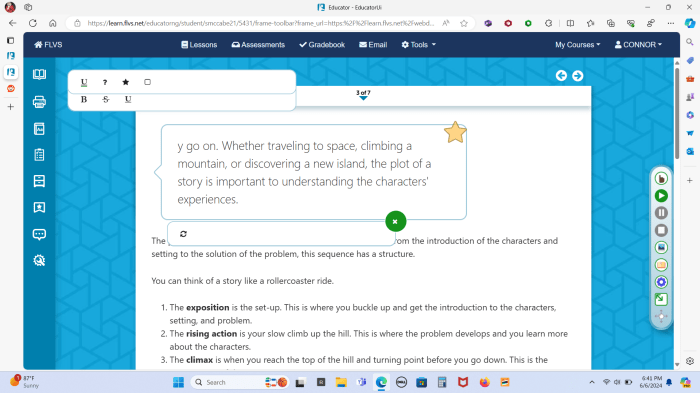The image size is (700, 393).
Task: Pause the read-aloud playback
Action: pyautogui.click(x=661, y=213)
